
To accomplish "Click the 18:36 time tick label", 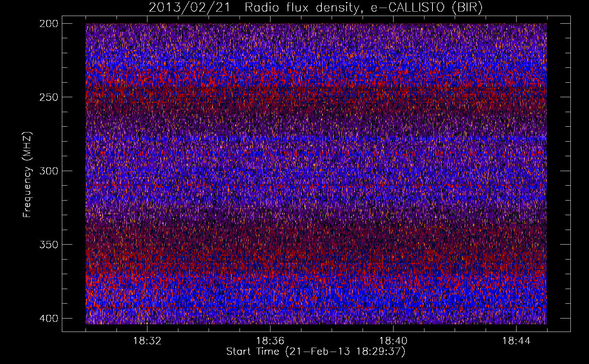I will click(x=270, y=341).
